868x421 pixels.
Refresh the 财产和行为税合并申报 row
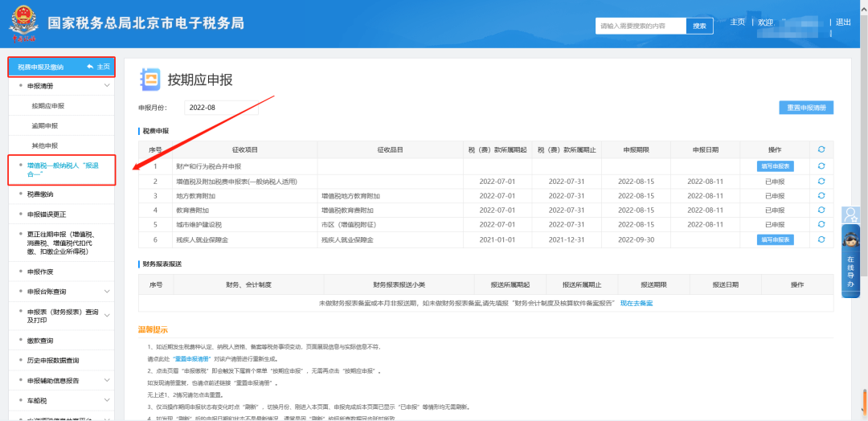(x=821, y=166)
